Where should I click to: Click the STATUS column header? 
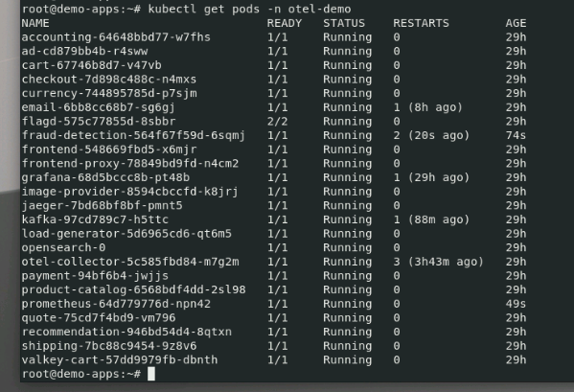[x=344, y=23]
